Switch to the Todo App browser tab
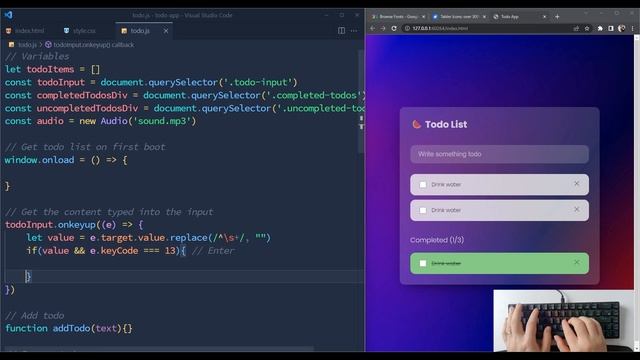This screenshot has width=640, height=360. (520, 17)
